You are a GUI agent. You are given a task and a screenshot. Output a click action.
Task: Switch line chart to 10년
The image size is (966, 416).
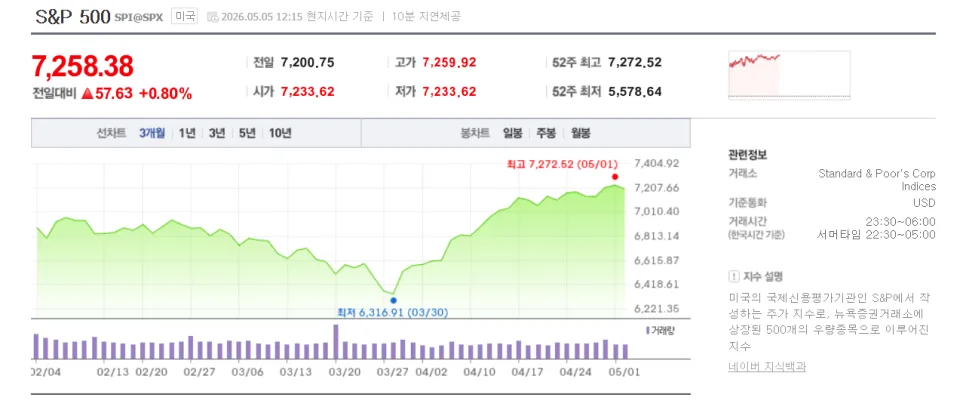280,133
